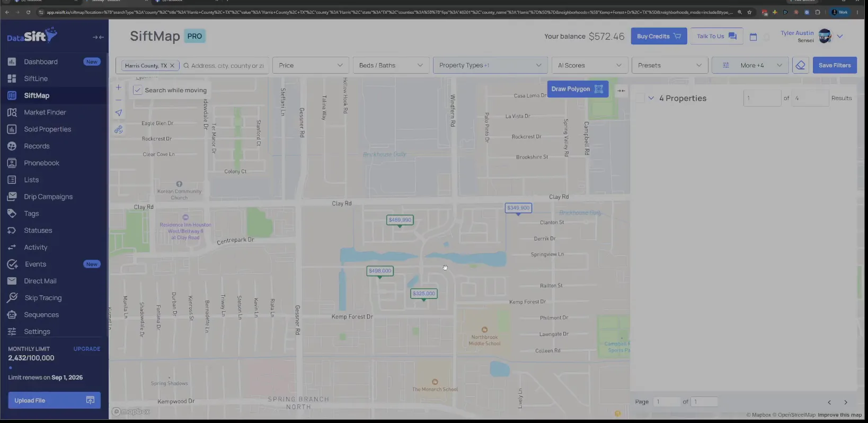Screen dimensions: 868x423
Task: Zoom in the map with plus
Action: 119,87
